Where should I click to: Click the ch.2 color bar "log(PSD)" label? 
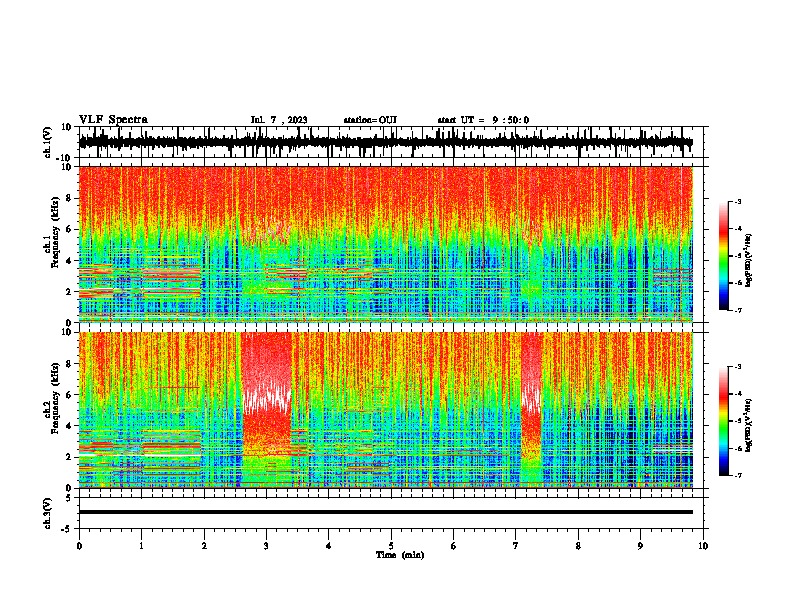pos(749,425)
